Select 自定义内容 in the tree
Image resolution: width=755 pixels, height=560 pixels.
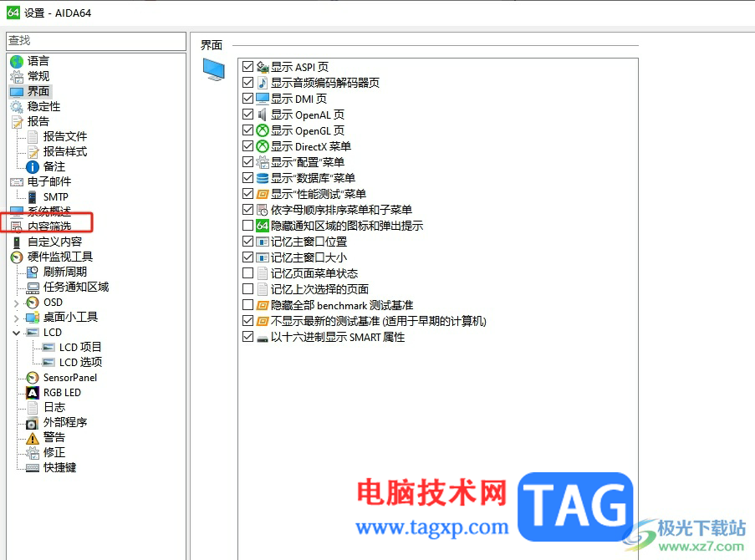click(54, 242)
